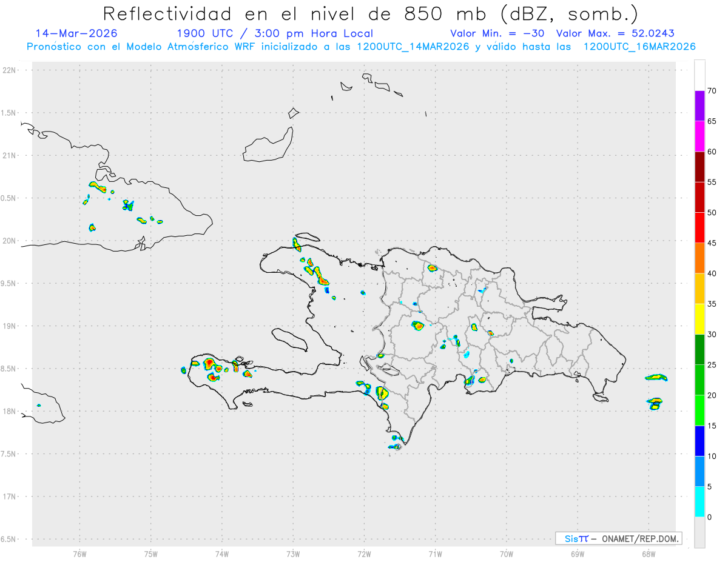728x562 pixels.
Task: Click the '30' value on the color scale
Action: 712,335
